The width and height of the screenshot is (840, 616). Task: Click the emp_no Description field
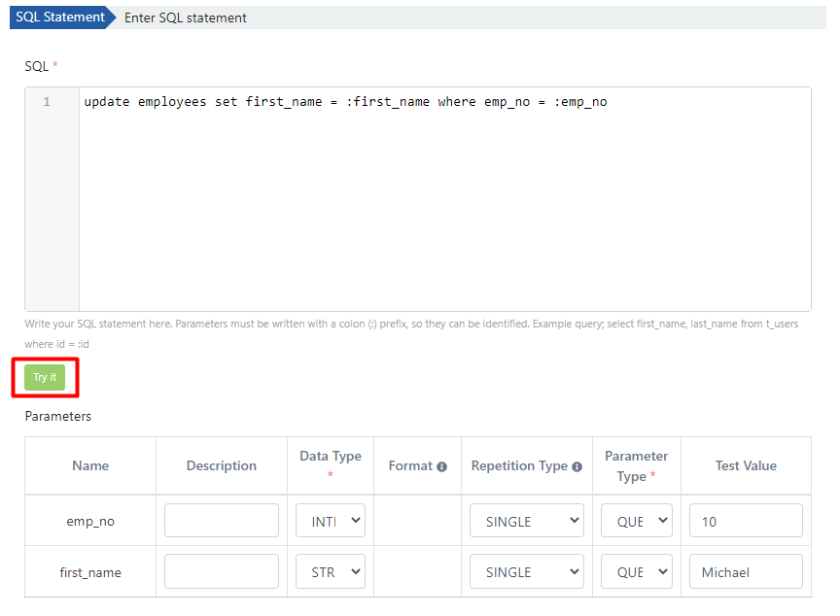coord(221,521)
